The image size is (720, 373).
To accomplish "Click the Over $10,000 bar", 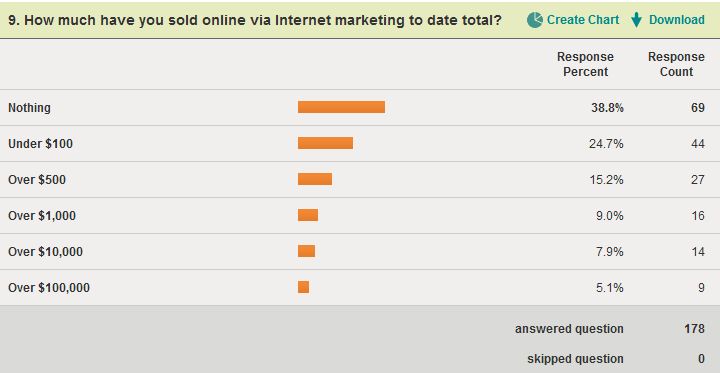I will [x=306, y=251].
